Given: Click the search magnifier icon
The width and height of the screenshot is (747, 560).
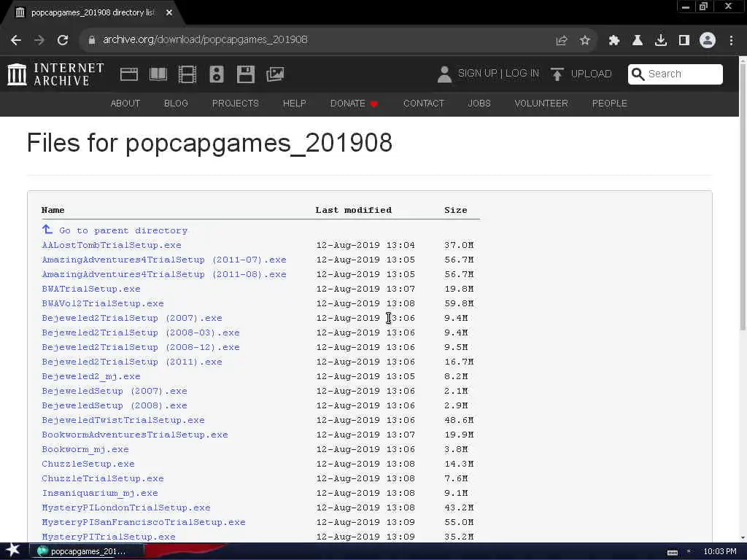Looking at the screenshot, I should [x=638, y=74].
